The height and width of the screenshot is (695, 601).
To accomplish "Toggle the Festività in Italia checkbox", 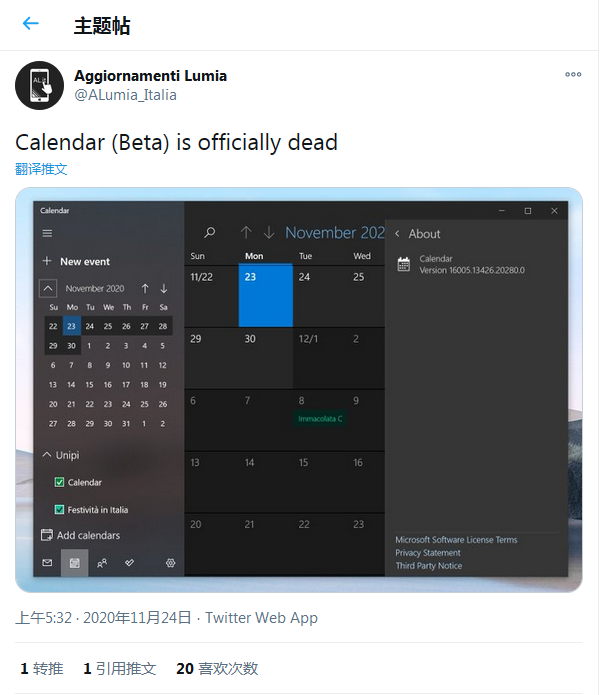I will point(59,510).
